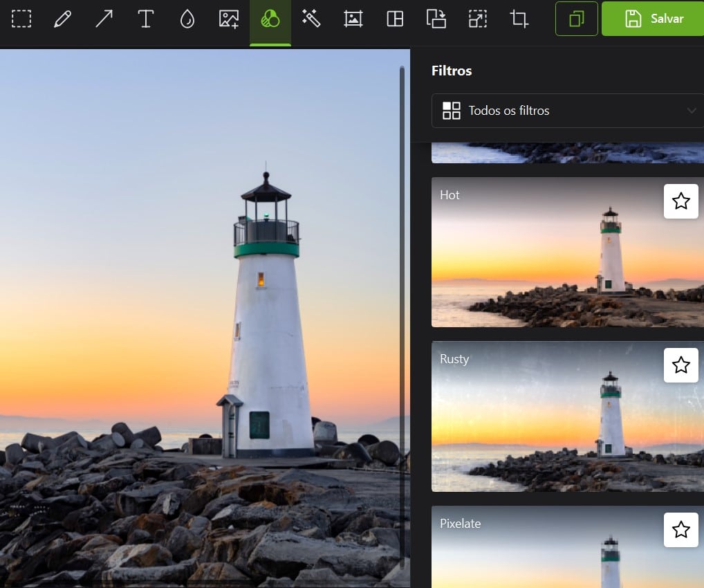Toggle the Pixelate filter favorite star

click(x=681, y=530)
